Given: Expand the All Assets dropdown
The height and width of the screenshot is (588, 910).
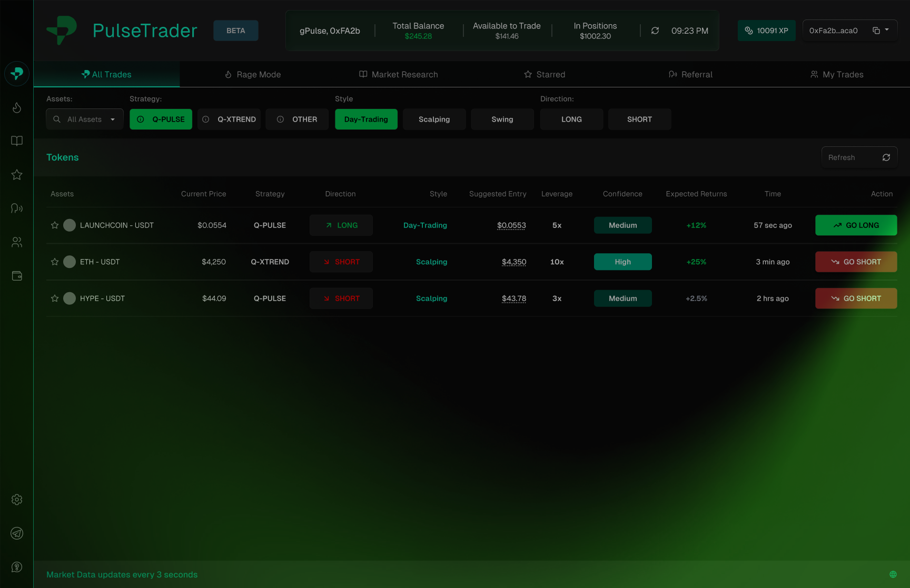Looking at the screenshot, I should [x=85, y=119].
